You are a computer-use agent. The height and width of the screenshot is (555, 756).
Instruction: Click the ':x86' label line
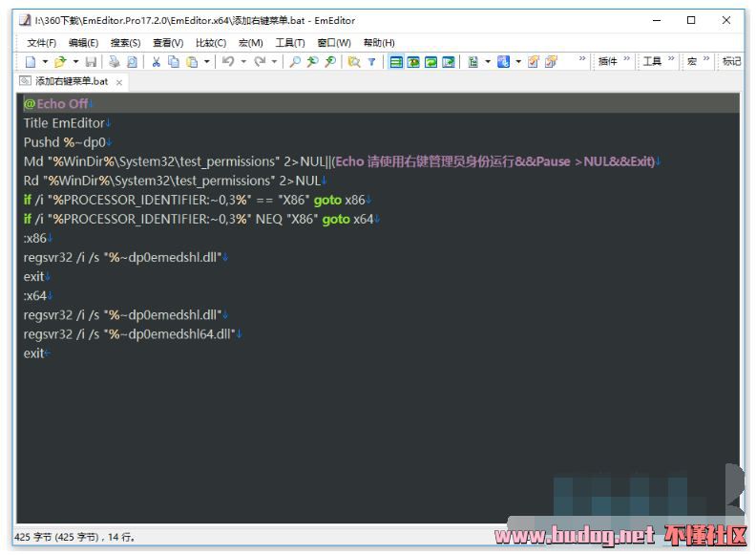(34, 239)
